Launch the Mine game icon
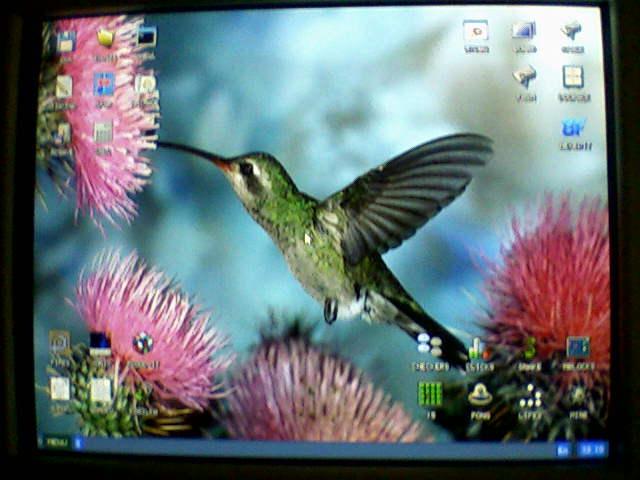640x480 pixels. tap(578, 395)
